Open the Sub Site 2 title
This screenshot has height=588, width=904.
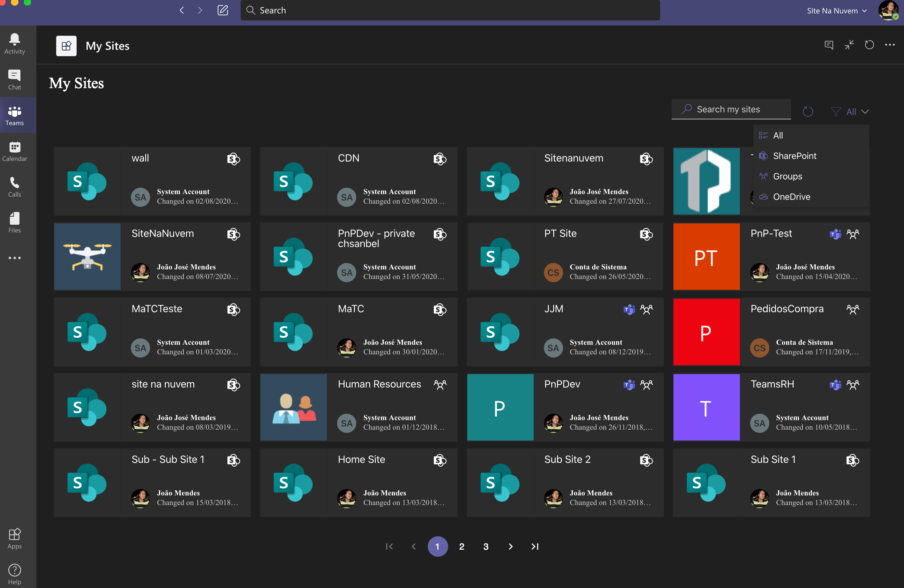tap(567, 460)
